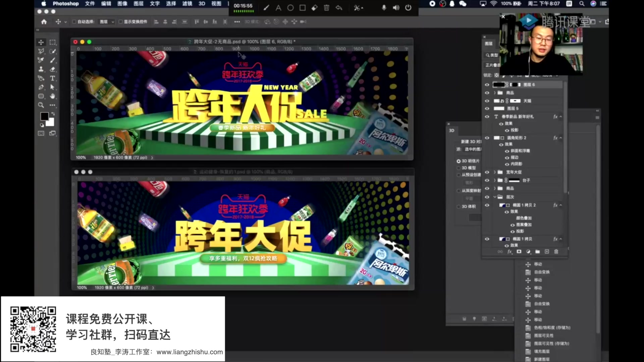This screenshot has width=644, height=362.
Task: Open the 3D menu in menu bar
Action: click(x=202, y=4)
